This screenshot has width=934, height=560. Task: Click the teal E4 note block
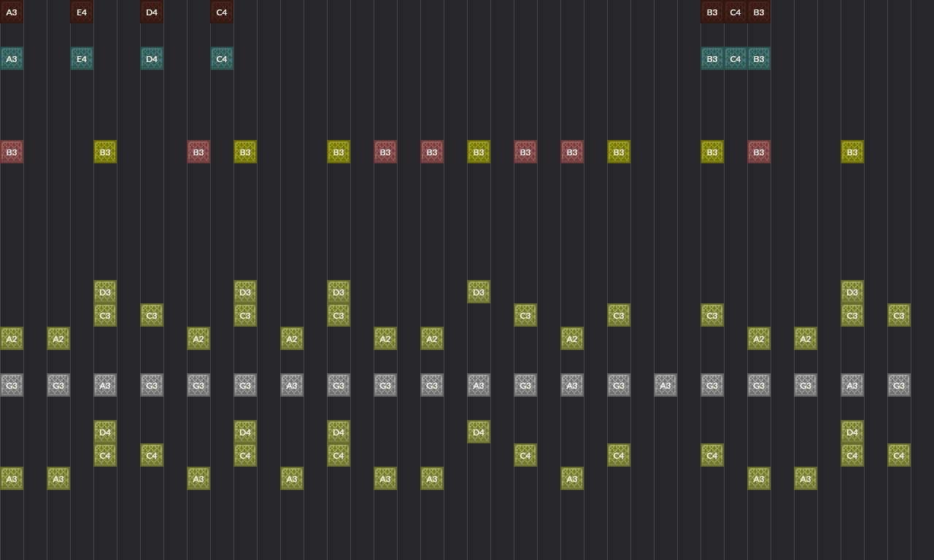(82, 58)
